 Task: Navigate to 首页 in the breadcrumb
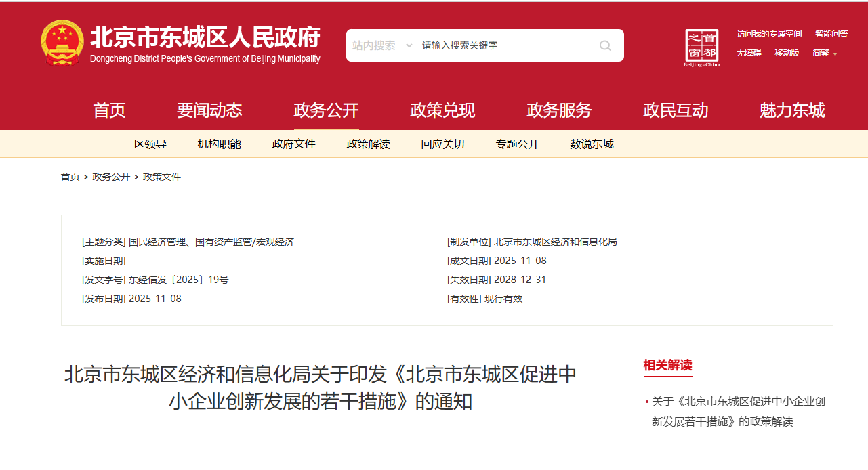(x=69, y=177)
